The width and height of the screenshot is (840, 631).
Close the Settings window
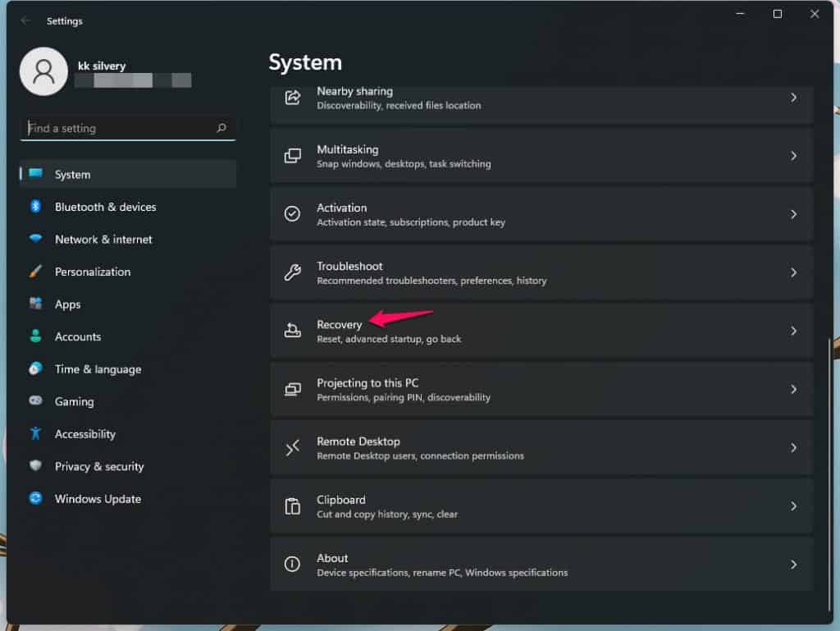815,14
